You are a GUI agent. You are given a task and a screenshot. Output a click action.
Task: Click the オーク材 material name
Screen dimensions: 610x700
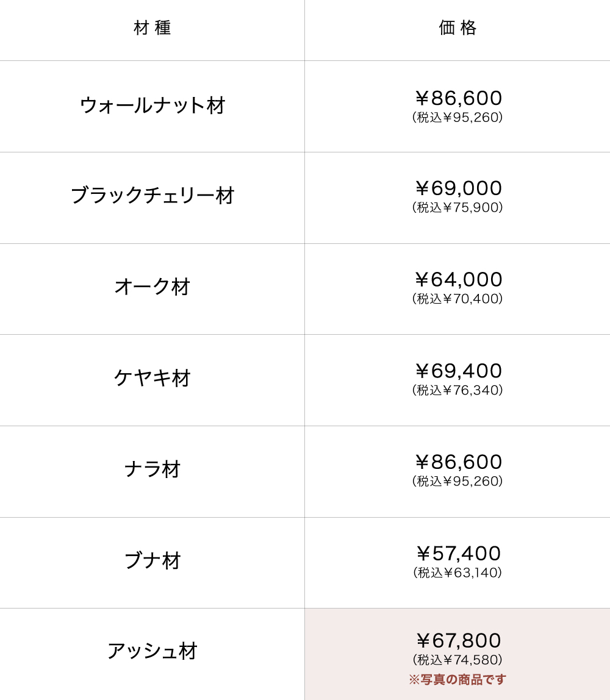click(152, 287)
